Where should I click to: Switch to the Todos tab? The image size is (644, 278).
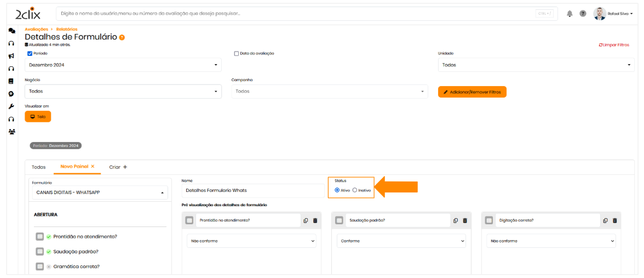click(x=38, y=167)
